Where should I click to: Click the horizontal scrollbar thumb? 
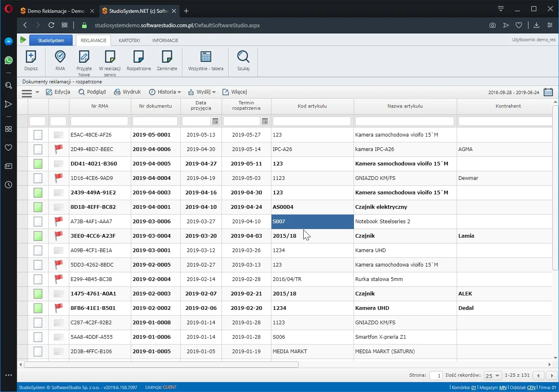coord(161,364)
